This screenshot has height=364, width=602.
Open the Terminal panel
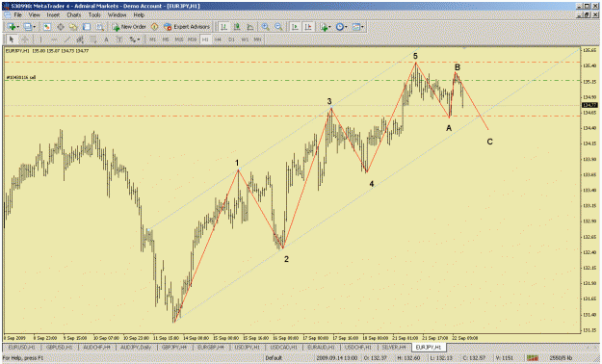(87, 27)
